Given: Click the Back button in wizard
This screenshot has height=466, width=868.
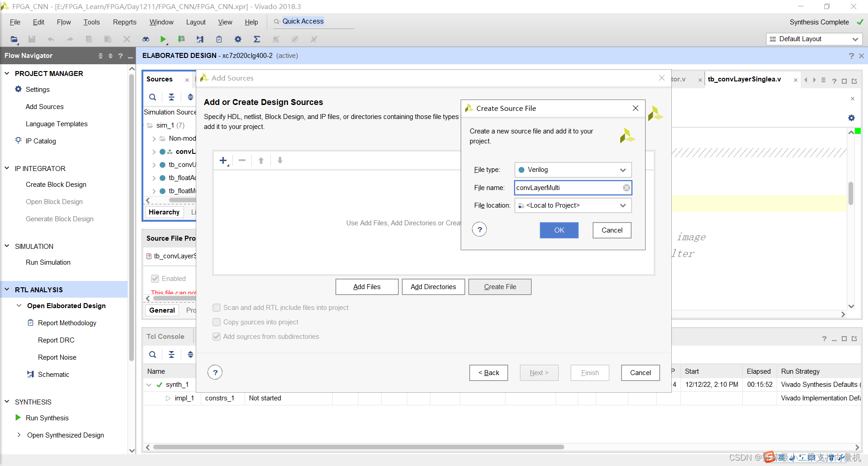Looking at the screenshot, I should [489, 373].
